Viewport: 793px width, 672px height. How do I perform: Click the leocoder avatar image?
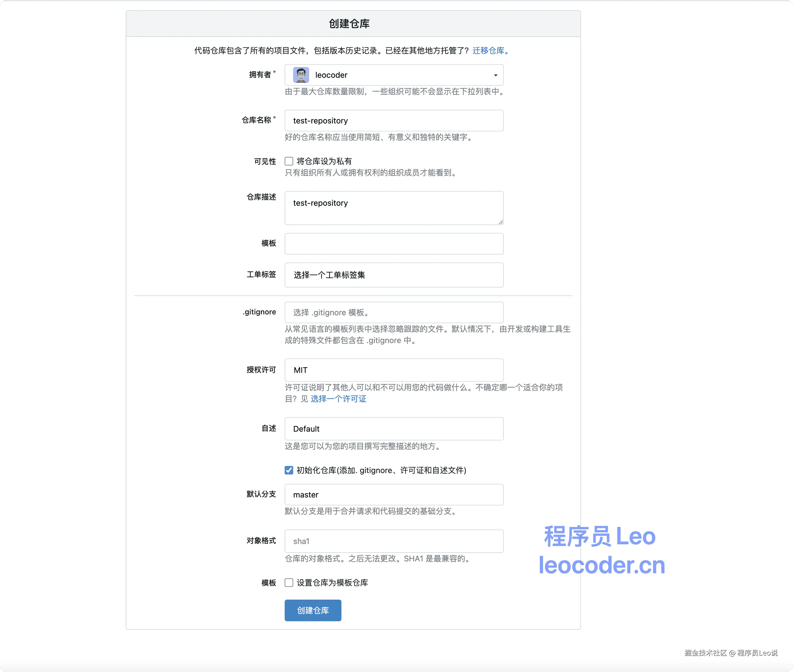(301, 75)
